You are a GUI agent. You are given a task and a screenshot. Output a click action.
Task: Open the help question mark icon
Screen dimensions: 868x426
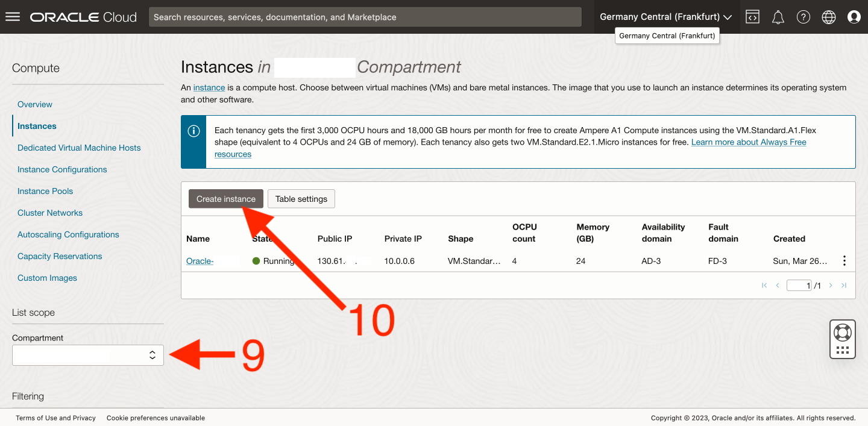804,17
